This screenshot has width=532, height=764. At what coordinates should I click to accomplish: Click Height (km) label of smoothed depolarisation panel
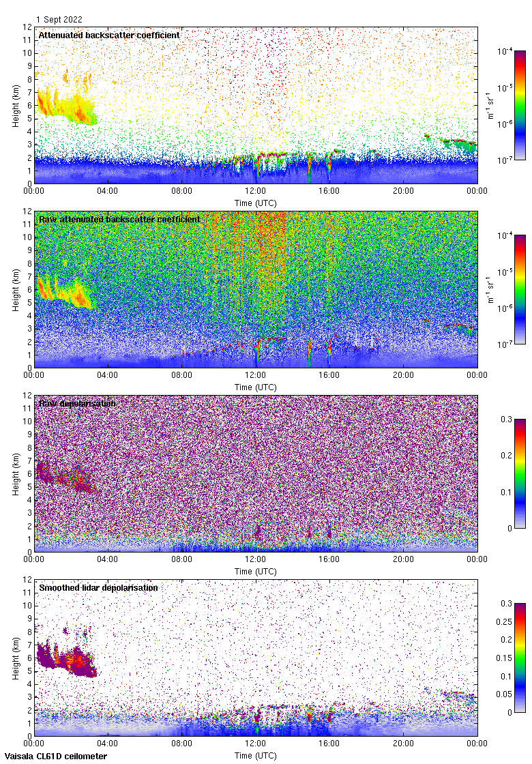click(x=16, y=658)
